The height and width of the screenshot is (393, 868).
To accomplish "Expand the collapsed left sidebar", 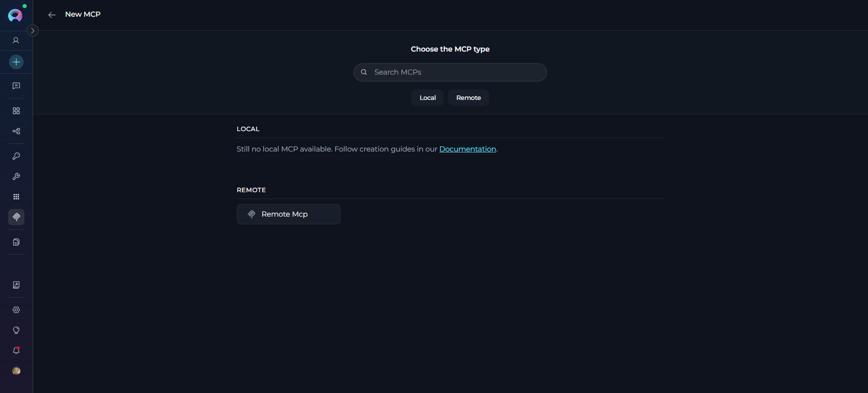I will click(33, 31).
